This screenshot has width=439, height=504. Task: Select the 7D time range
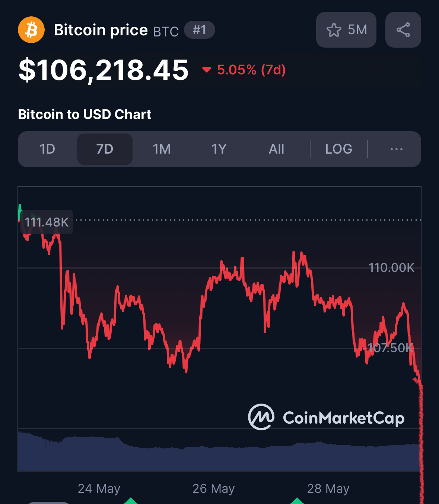(105, 149)
